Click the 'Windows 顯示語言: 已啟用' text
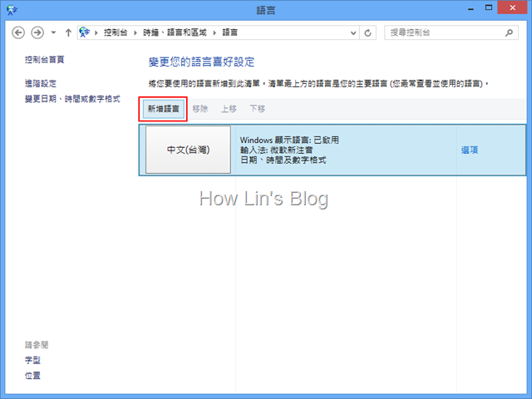The height and width of the screenshot is (399, 532). click(x=289, y=140)
